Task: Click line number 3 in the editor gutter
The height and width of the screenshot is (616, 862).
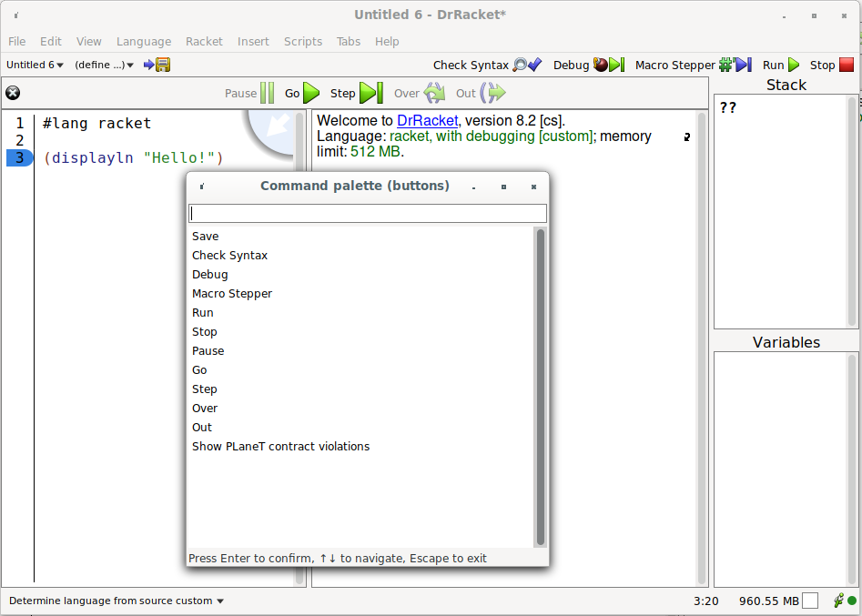Action: (20, 157)
